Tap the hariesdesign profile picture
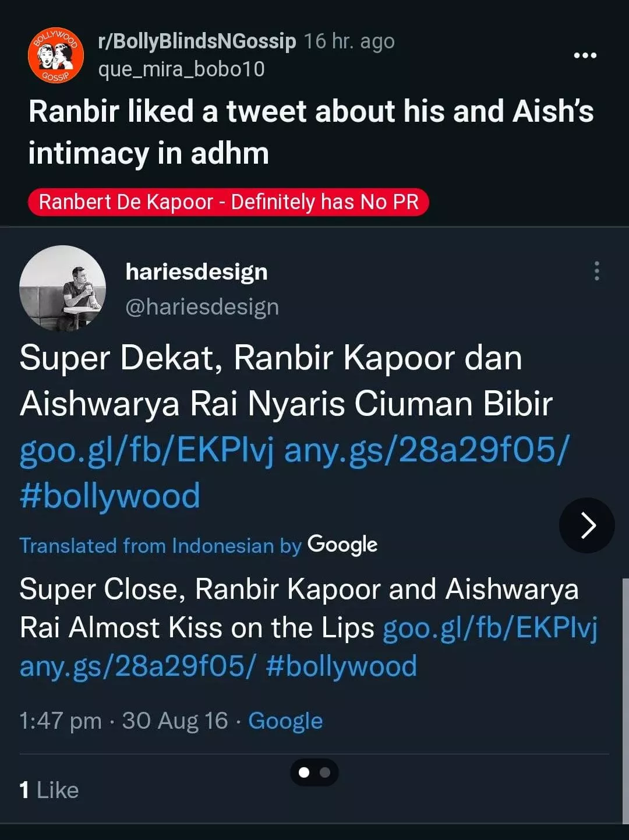This screenshot has height=840, width=629. [63, 288]
